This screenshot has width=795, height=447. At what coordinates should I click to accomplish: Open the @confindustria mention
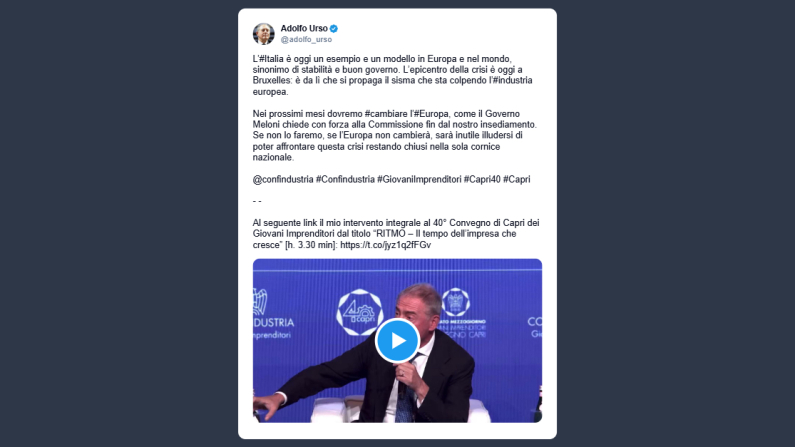[x=283, y=179]
